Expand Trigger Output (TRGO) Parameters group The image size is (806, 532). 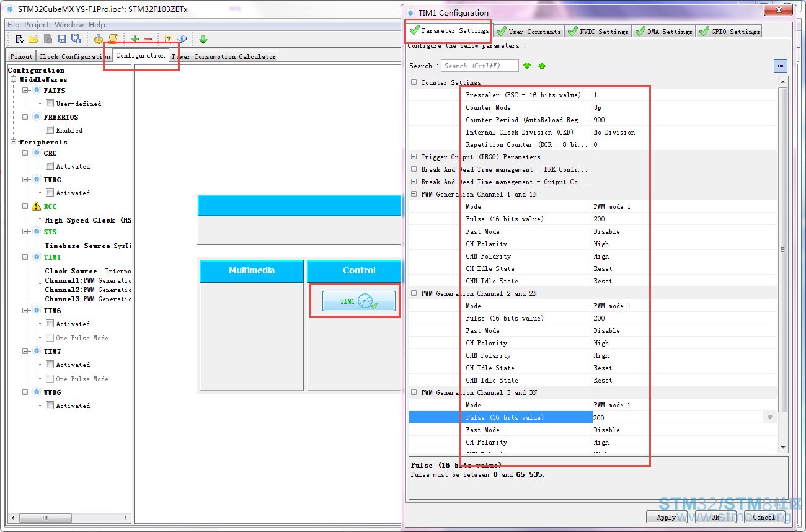click(x=414, y=157)
